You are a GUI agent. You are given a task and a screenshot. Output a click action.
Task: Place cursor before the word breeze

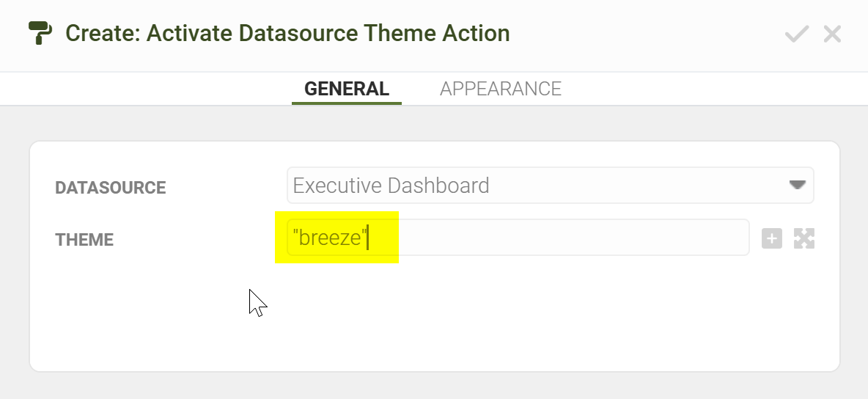[299, 238]
